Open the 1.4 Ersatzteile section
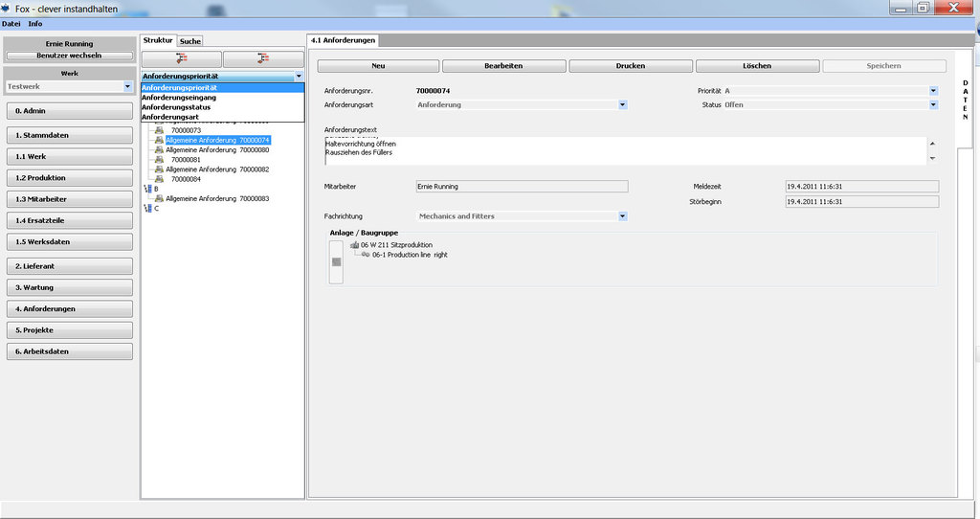Image resolution: width=980 pixels, height=519 pixels. pos(69,220)
